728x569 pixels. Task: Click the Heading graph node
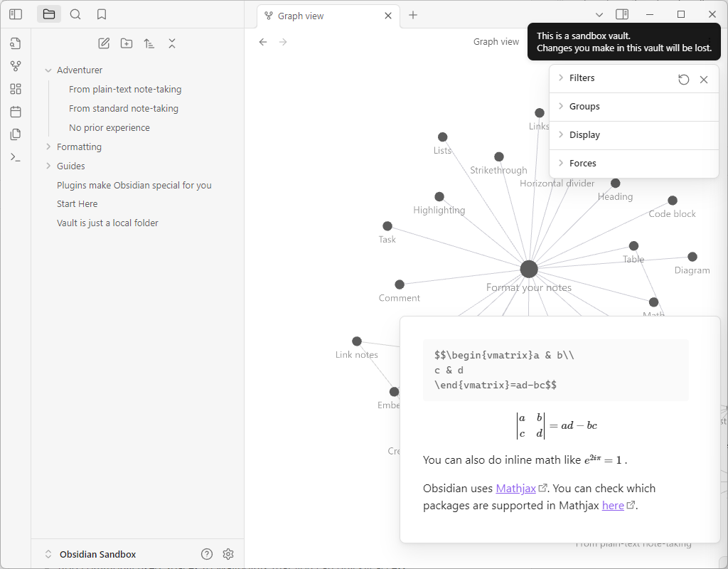point(616,184)
